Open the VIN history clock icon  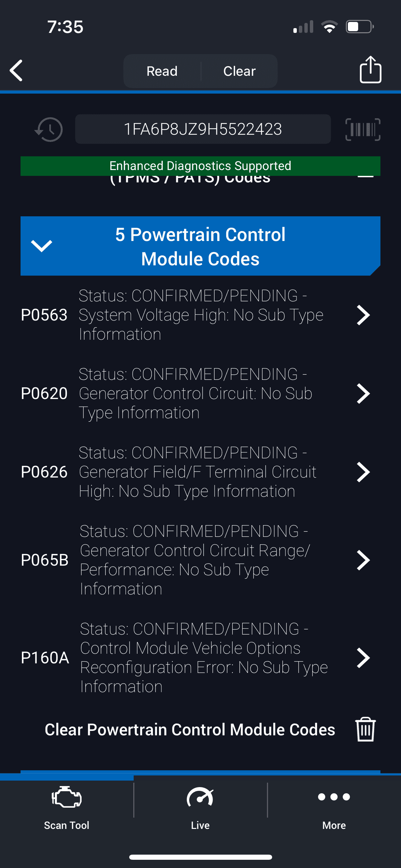49,130
